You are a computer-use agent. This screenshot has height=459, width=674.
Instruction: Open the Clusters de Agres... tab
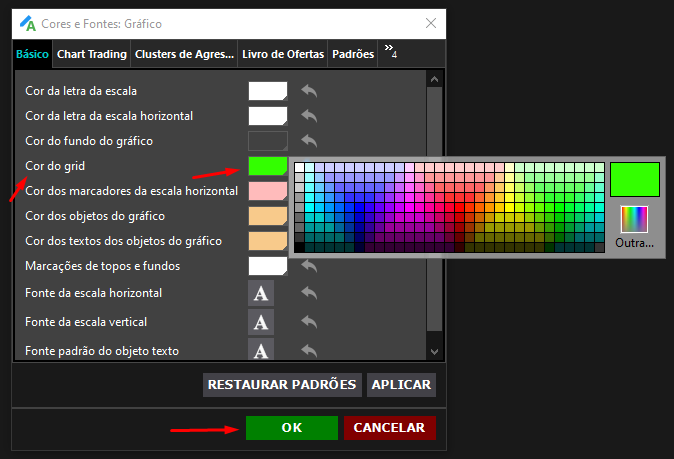pos(184,54)
